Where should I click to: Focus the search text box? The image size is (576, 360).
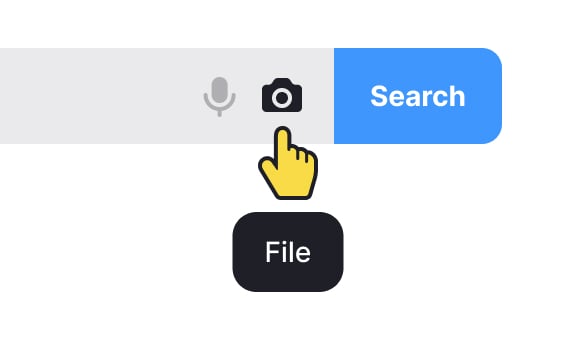coord(99,96)
